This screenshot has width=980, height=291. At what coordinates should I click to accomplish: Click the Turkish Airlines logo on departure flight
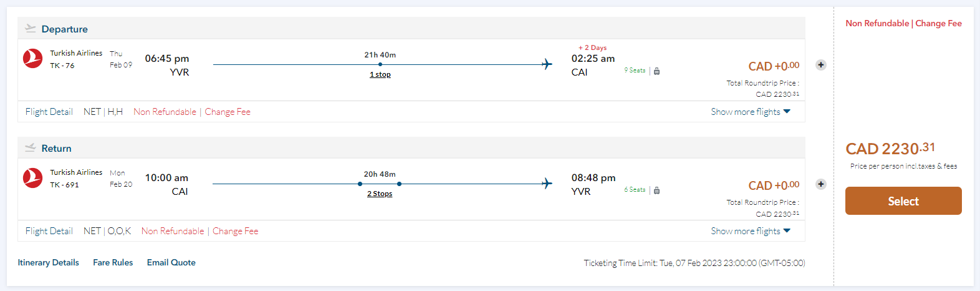tap(33, 59)
